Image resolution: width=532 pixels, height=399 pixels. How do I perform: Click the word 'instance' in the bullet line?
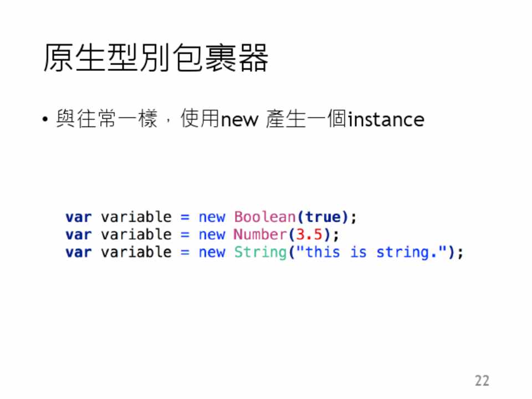click(x=386, y=119)
